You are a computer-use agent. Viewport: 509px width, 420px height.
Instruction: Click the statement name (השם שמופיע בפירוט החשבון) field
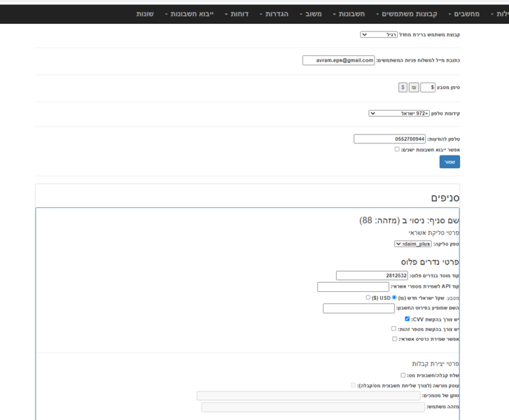pyautogui.click(x=358, y=308)
